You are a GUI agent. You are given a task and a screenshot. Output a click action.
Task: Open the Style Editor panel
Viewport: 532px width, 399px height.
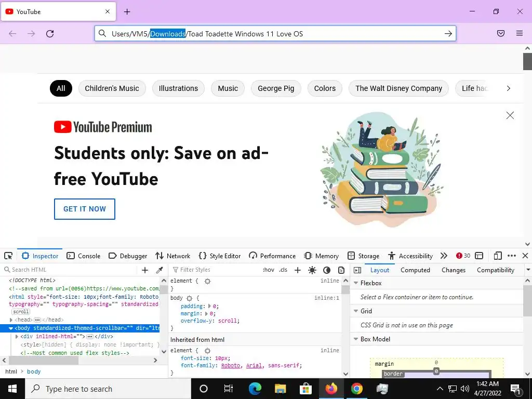[220, 256]
